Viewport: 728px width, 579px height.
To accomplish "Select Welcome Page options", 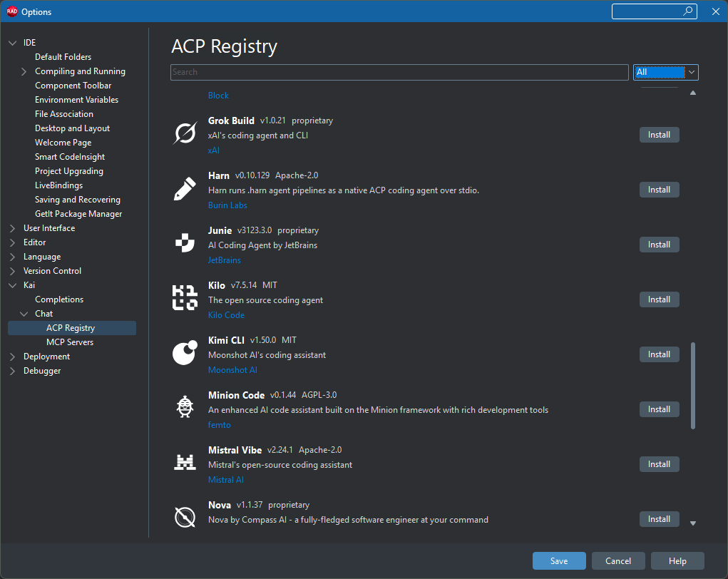I will tap(63, 143).
